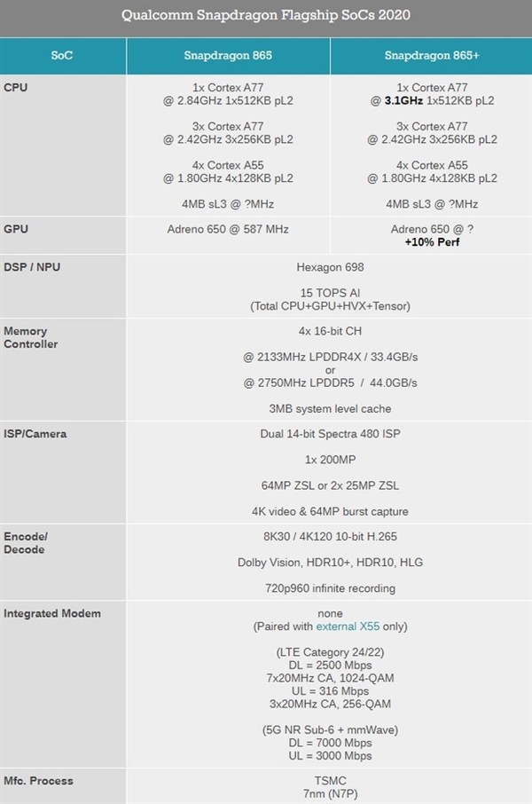Click the Memory Controller row label
The image size is (532, 804).
pos(33,337)
